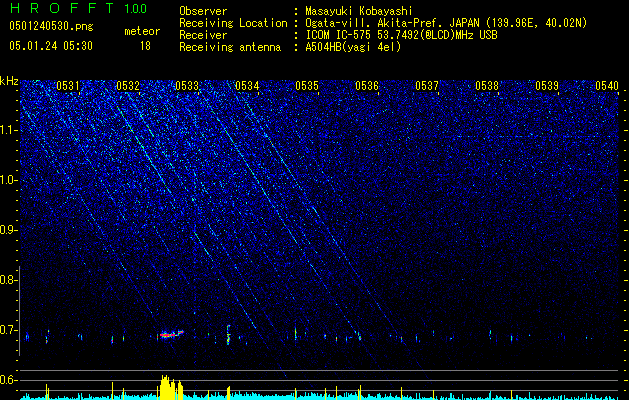Click the 0539 time marker
629x400 pixels.
547,86
